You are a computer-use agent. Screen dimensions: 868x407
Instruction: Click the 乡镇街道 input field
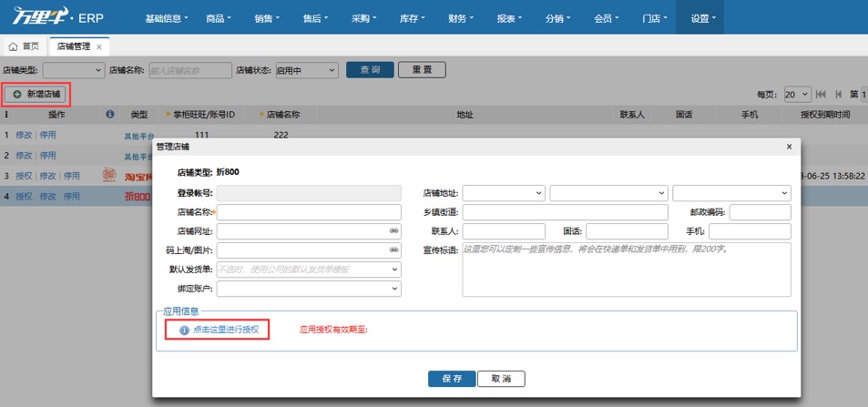click(x=566, y=212)
